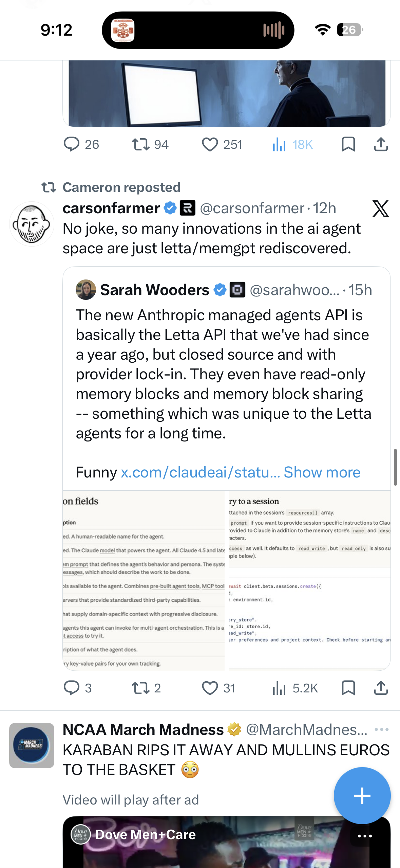Viewport: 400px width, 868px height.
Task: Expand quoted post with Show more
Action: [322, 472]
